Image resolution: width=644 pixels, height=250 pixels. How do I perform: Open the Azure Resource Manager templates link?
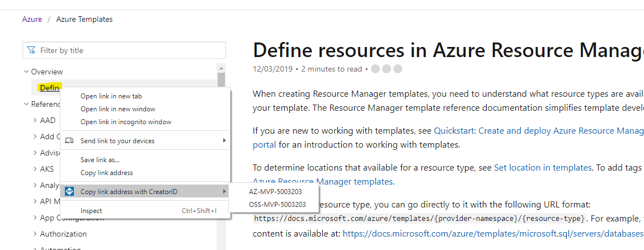pos(322,181)
